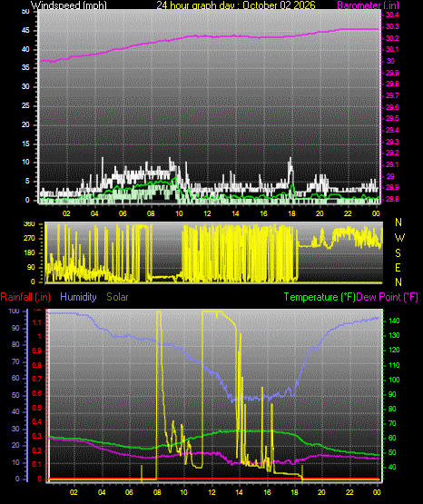
Task: Click the S compass direction label
Action: click(x=398, y=253)
